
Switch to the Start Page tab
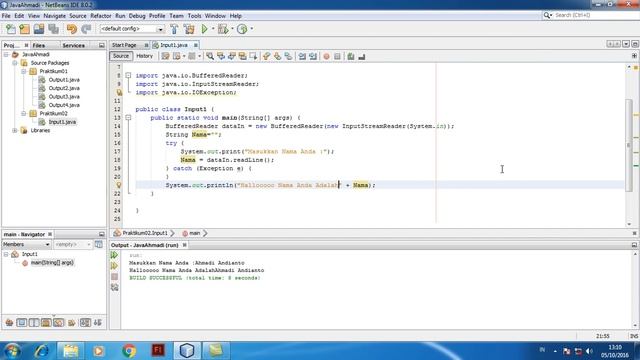pos(124,45)
